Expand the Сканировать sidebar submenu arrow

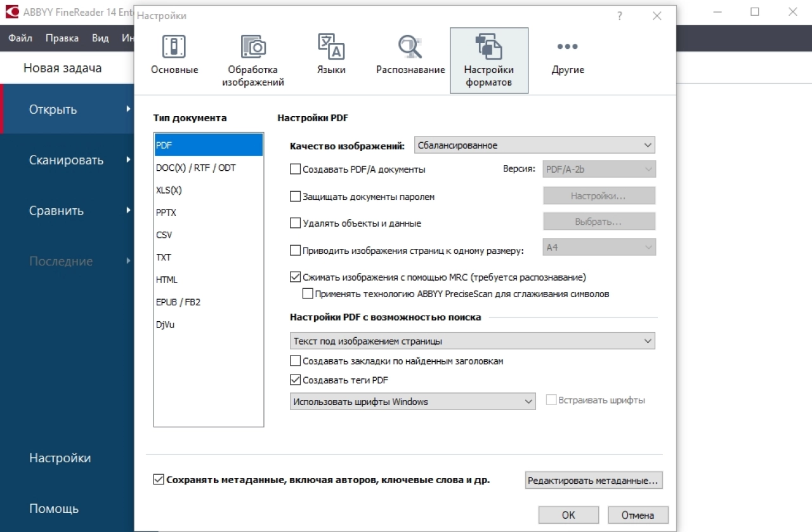pyautogui.click(x=129, y=159)
